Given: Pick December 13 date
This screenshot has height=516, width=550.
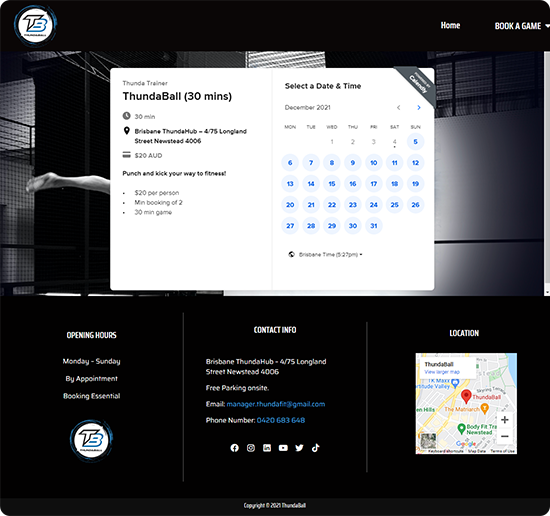Looking at the screenshot, I should coord(290,184).
